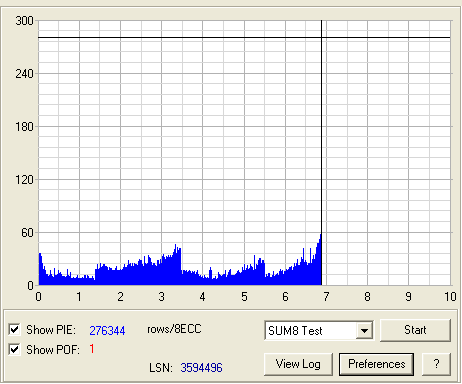Screen dimensions: 462x384
Task: Open the View Log button
Action: click(298, 364)
